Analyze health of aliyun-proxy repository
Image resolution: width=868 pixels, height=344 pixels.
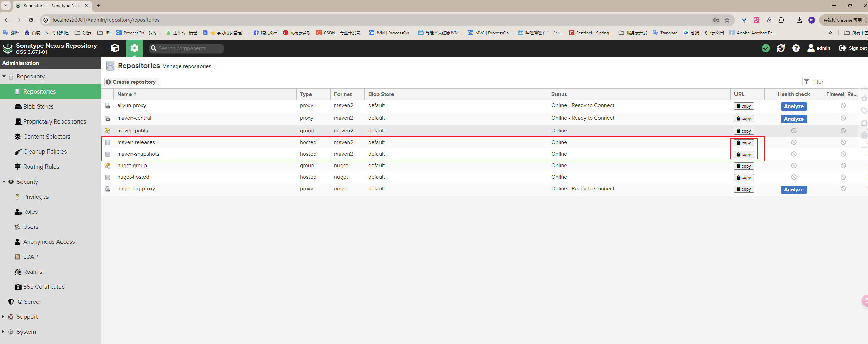794,106
